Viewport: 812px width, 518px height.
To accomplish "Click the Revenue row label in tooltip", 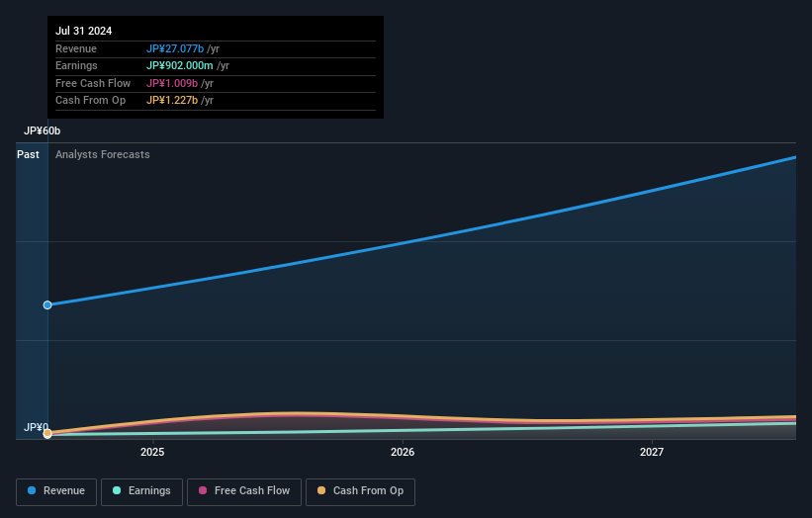I will [76, 48].
